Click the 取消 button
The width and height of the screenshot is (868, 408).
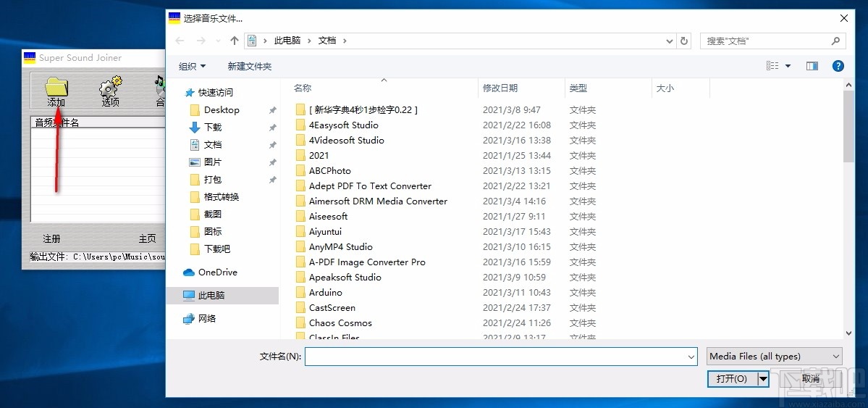coord(810,378)
